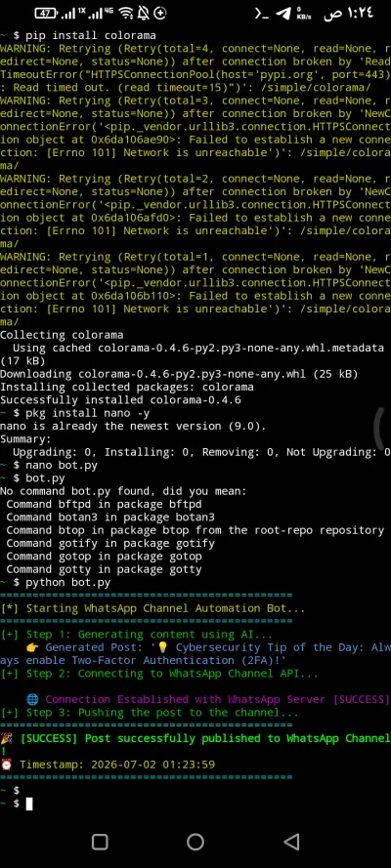Tap the WARNING line with Retry(total=3
The width and height of the screenshot is (391, 868).
tap(195, 101)
